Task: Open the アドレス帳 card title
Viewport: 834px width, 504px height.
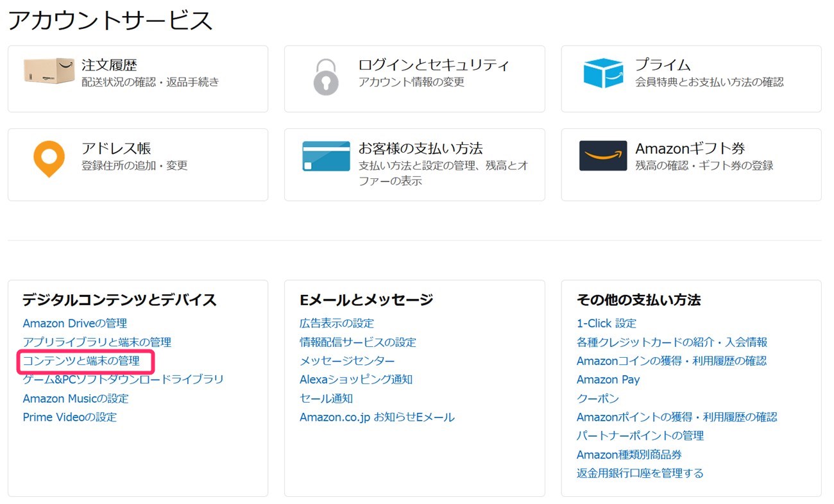Action: (x=116, y=148)
